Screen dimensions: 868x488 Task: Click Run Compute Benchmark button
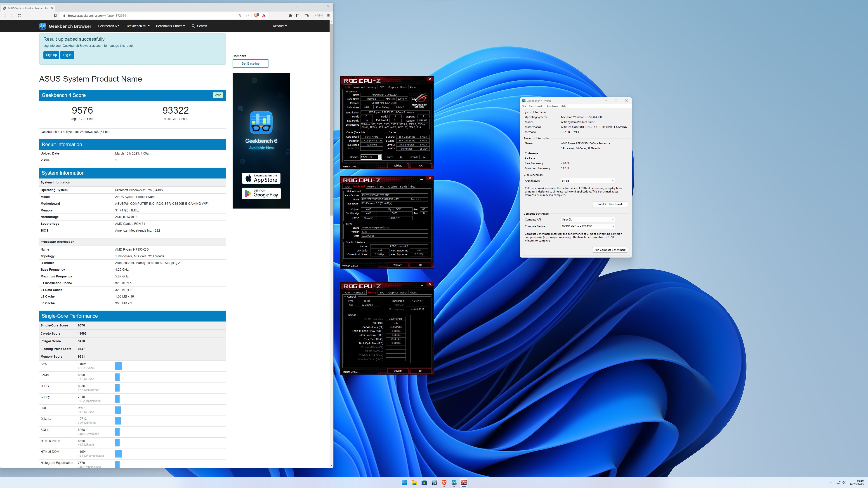pos(610,250)
